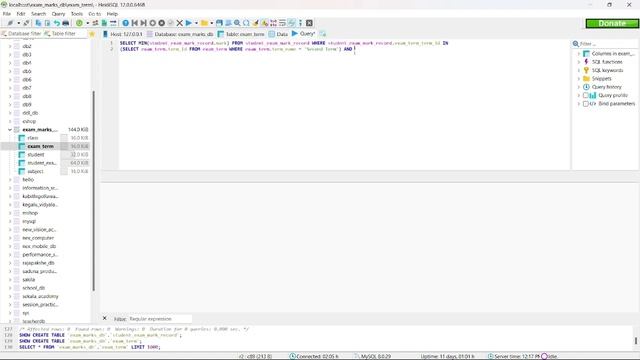The height and width of the screenshot is (360, 640).
Task: Switch to the Data tab
Action: (278, 34)
